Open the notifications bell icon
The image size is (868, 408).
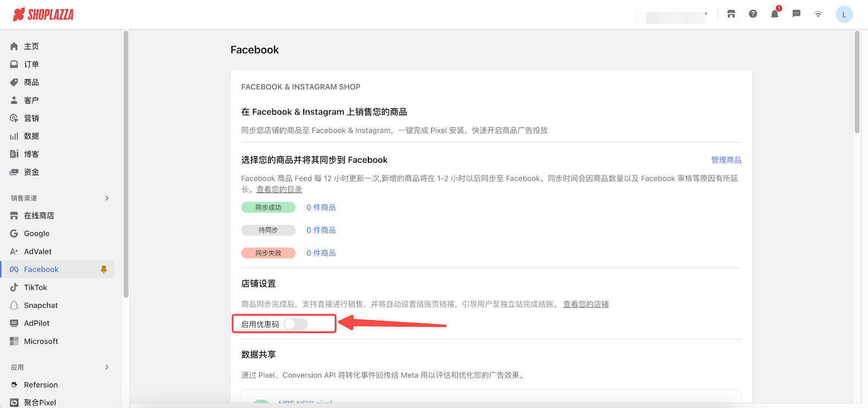coord(775,14)
